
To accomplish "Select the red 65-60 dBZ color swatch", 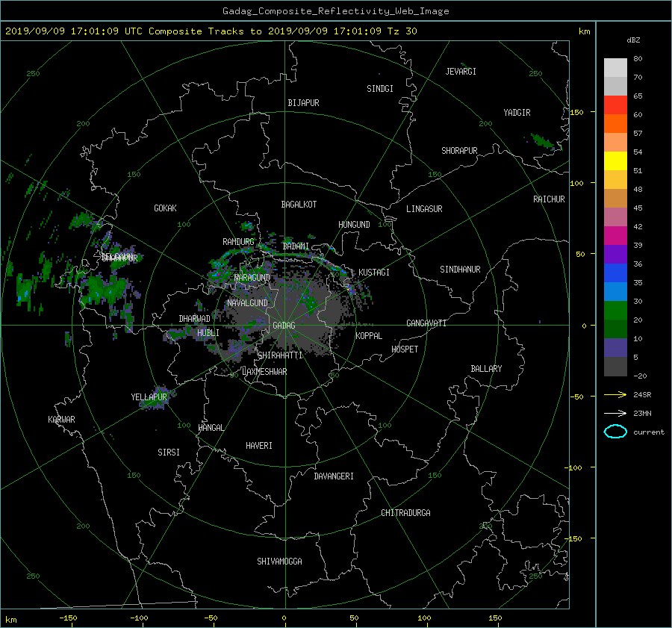I will point(615,105).
